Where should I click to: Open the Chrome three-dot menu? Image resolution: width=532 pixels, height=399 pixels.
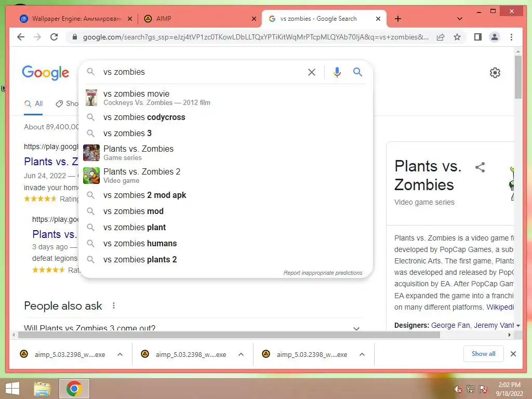coord(511,37)
